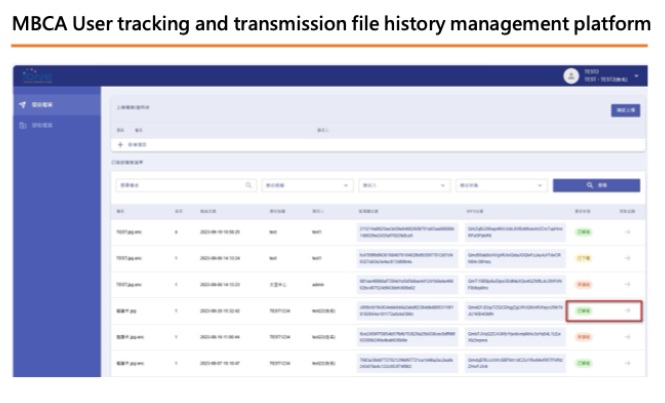Screen dimensions: 665x403
Task: Click green status badge in the count 4 row
Action: [x=584, y=232]
